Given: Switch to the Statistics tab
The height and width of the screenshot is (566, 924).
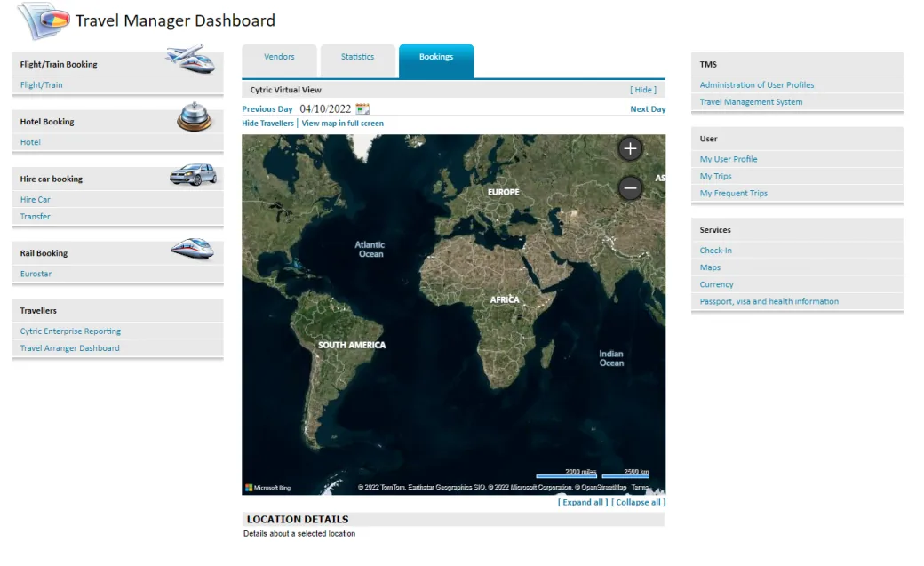Looking at the screenshot, I should (358, 60).
